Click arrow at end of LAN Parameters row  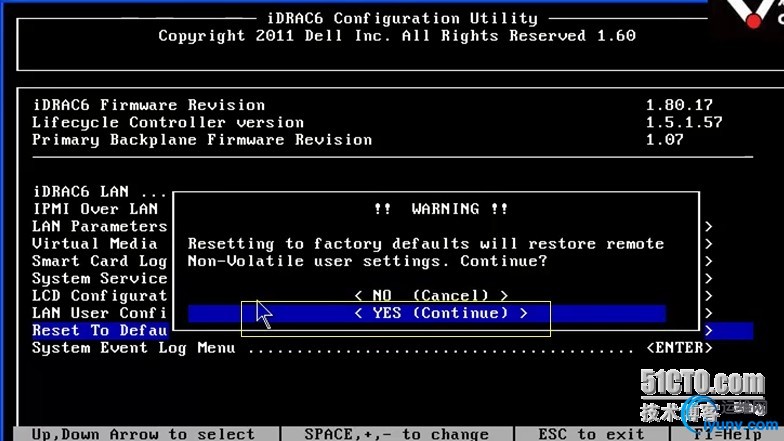click(x=708, y=226)
